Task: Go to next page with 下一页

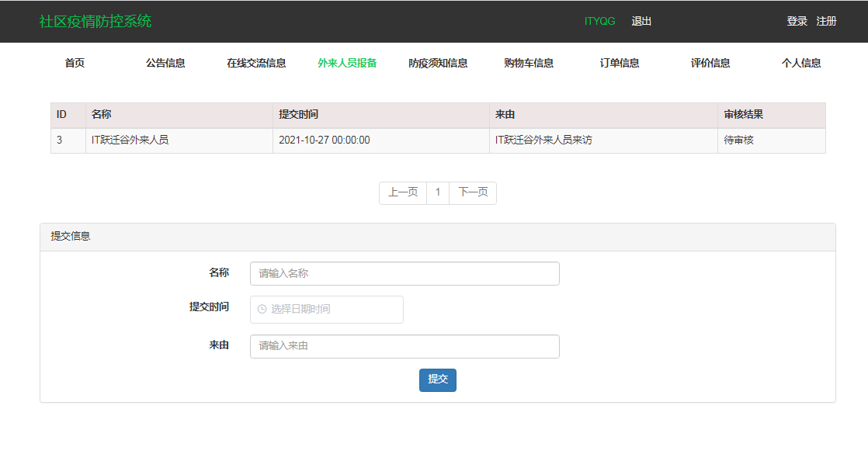Action: click(473, 192)
